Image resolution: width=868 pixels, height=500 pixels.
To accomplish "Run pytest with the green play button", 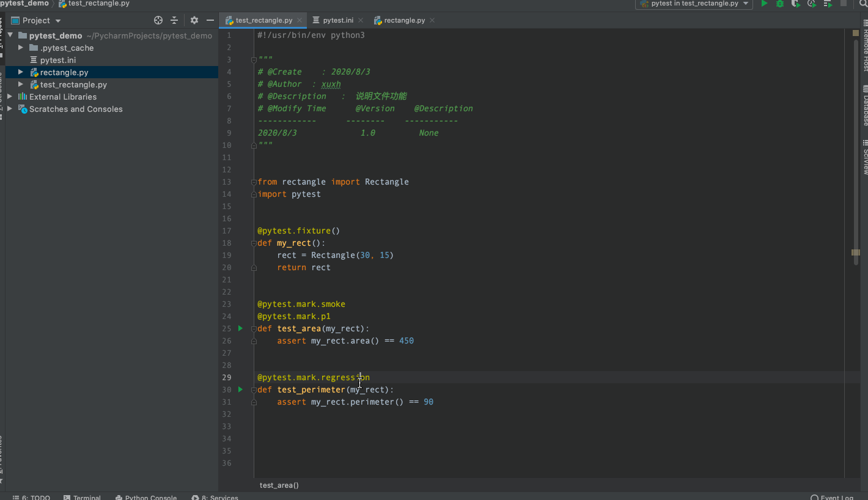I will [x=764, y=4].
